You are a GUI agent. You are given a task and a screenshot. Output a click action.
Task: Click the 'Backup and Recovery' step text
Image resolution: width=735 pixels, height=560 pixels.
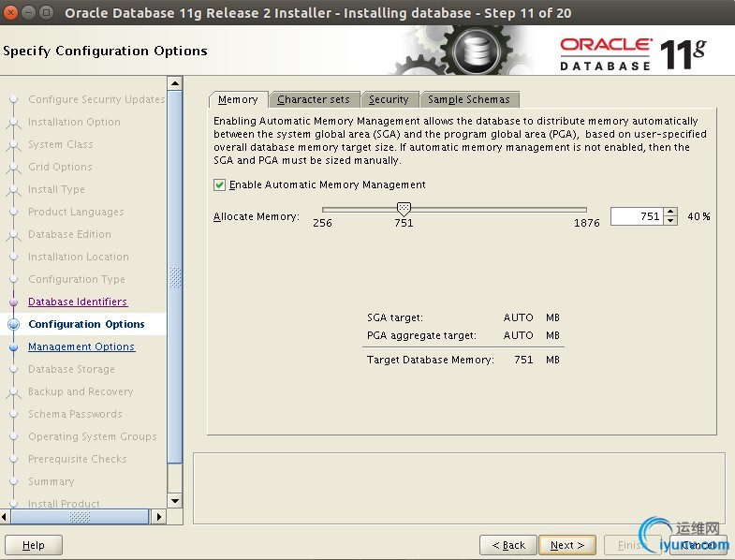(81, 391)
